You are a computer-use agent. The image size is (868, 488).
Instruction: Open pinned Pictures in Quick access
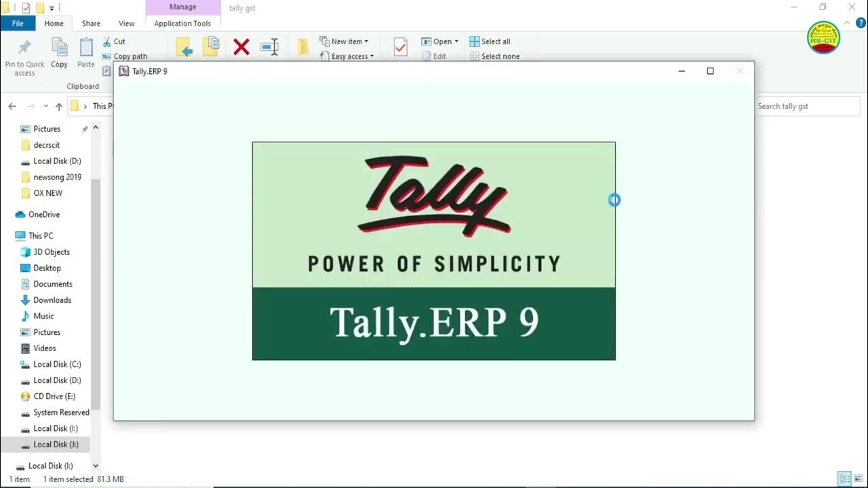(46, 129)
